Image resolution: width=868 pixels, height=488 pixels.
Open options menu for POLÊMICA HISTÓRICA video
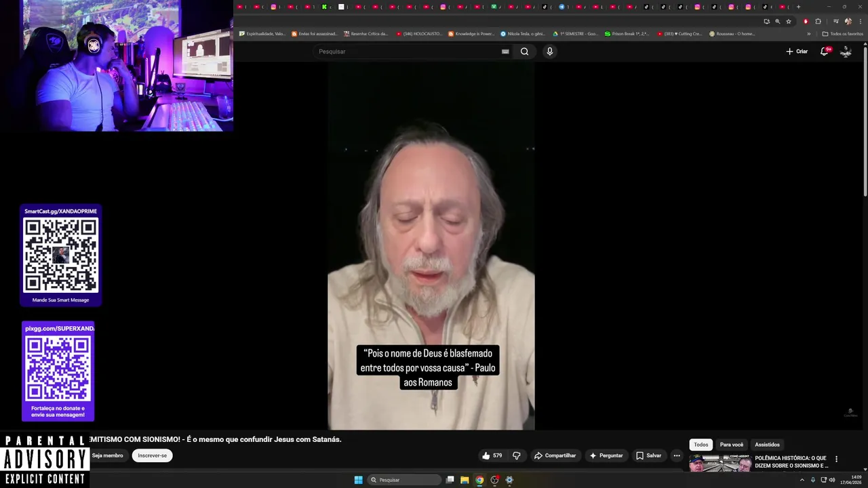pyautogui.click(x=836, y=459)
